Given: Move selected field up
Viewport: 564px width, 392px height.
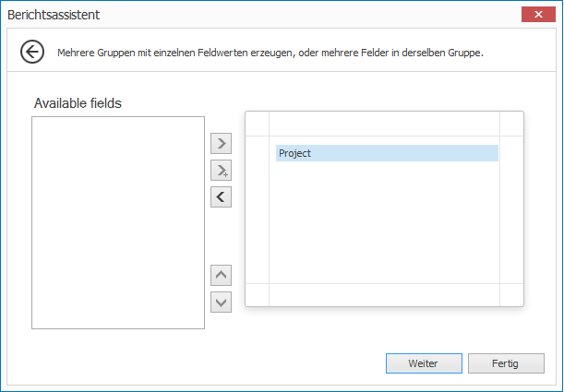Looking at the screenshot, I should (x=221, y=275).
